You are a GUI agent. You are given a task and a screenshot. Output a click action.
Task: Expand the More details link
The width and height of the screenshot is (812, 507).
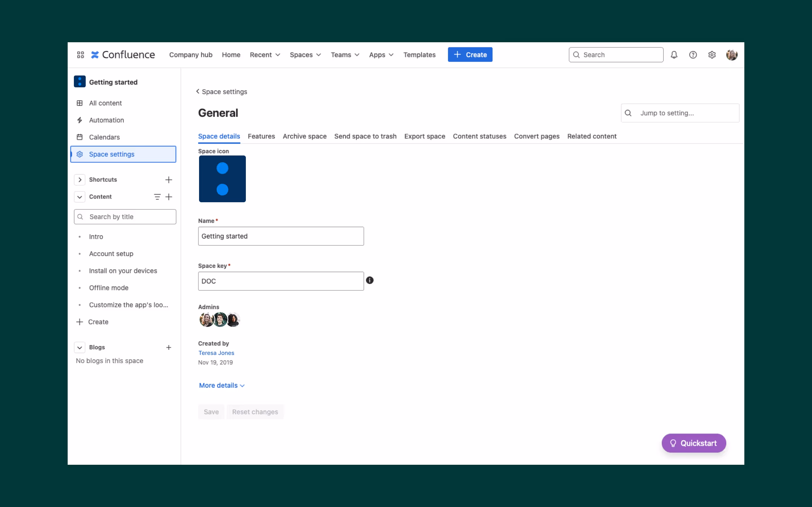point(221,385)
